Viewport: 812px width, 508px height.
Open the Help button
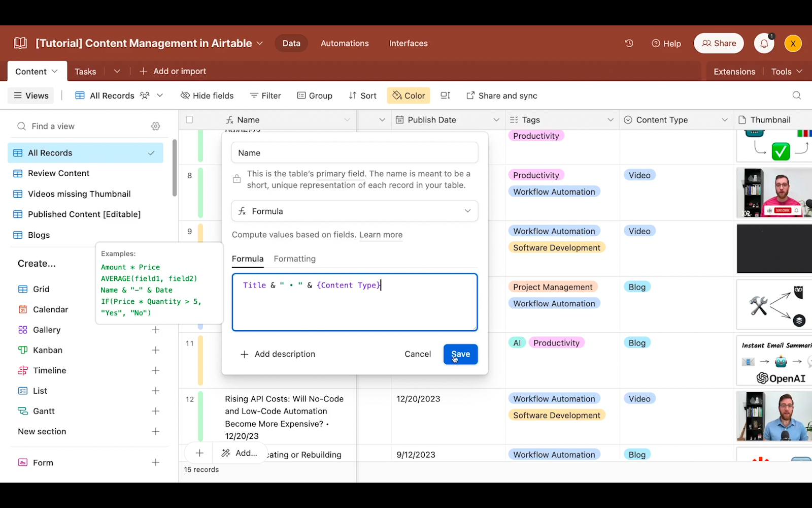coord(666,43)
